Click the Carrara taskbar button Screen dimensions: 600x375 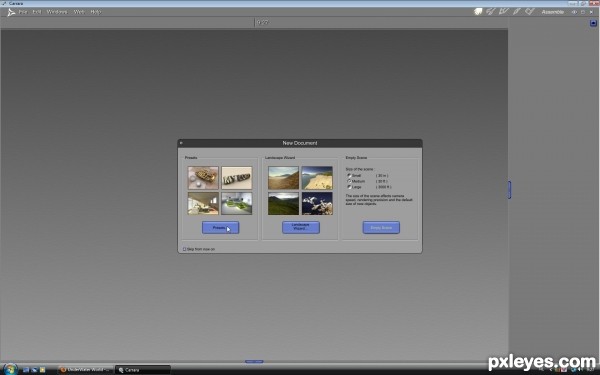(x=142, y=370)
